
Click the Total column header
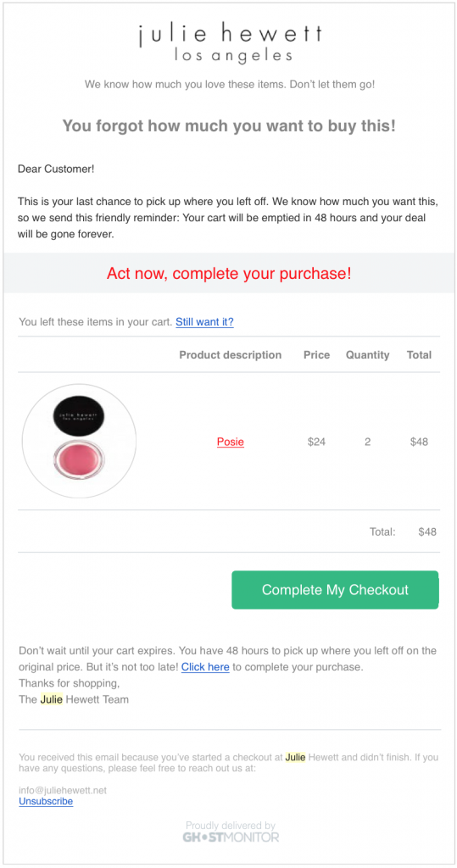click(419, 355)
